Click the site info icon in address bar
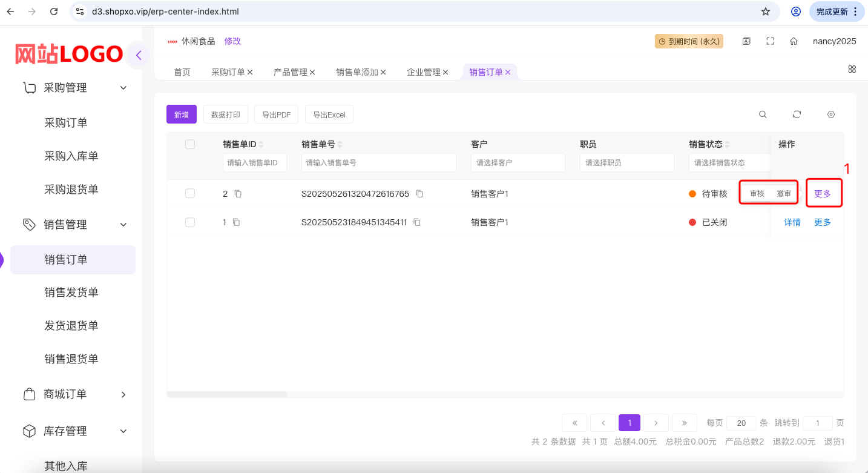Viewport: 868px width, 473px height. click(x=80, y=12)
